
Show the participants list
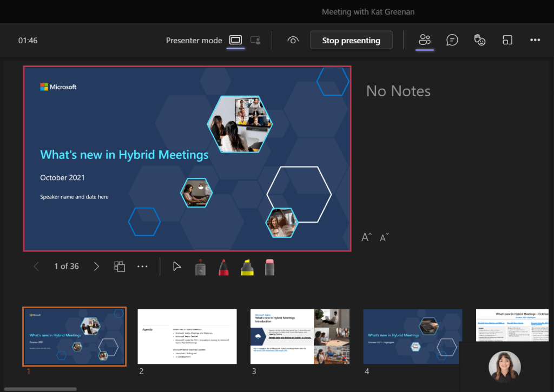tap(425, 39)
